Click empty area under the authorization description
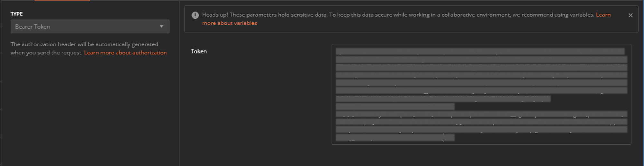Viewport: 644px width, 166px height. tap(90, 110)
